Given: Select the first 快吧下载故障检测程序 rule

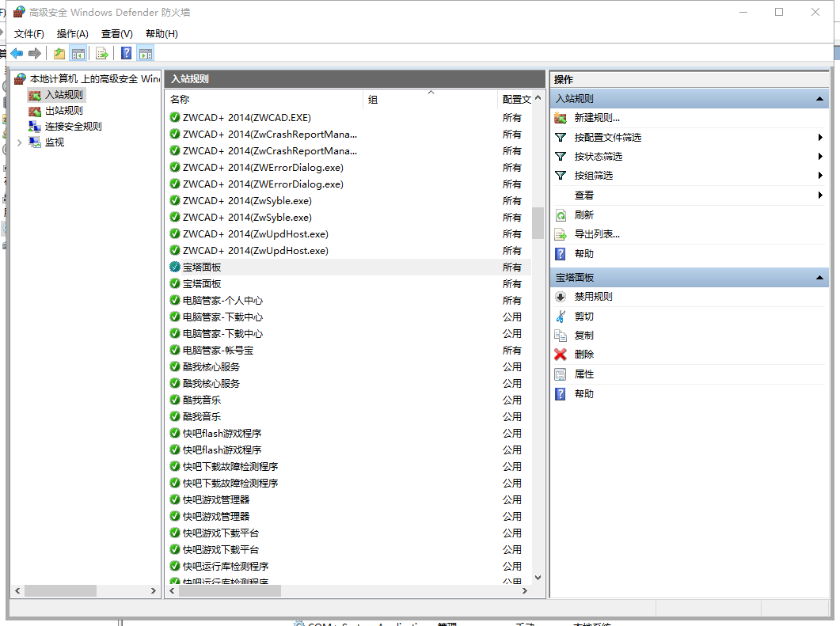Looking at the screenshot, I should pos(349,466).
